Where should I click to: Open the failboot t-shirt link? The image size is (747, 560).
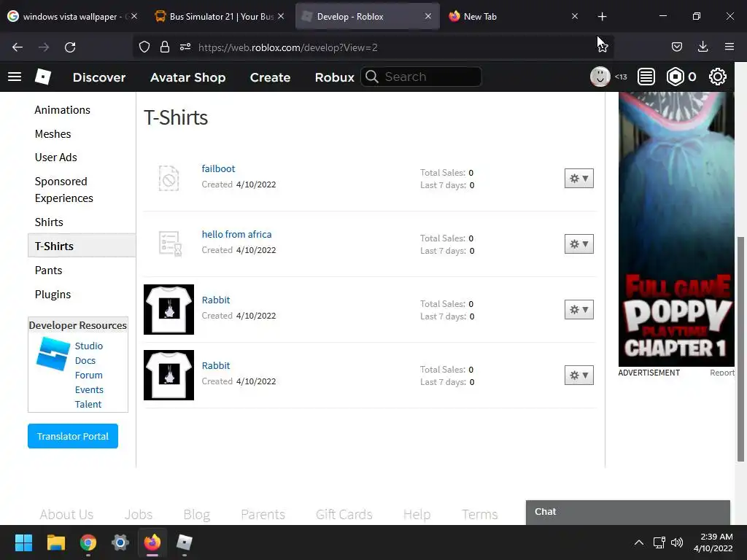point(218,168)
